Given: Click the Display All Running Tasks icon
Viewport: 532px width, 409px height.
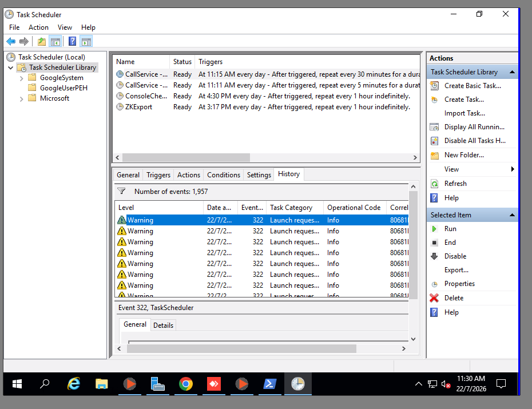Looking at the screenshot, I should (434, 127).
